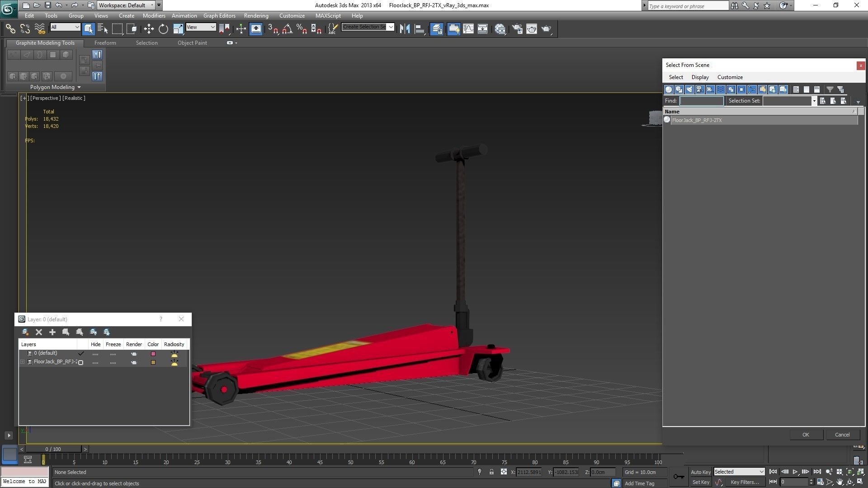Open Display menu in Select From Scene
The height and width of the screenshot is (488, 868).
[700, 77]
